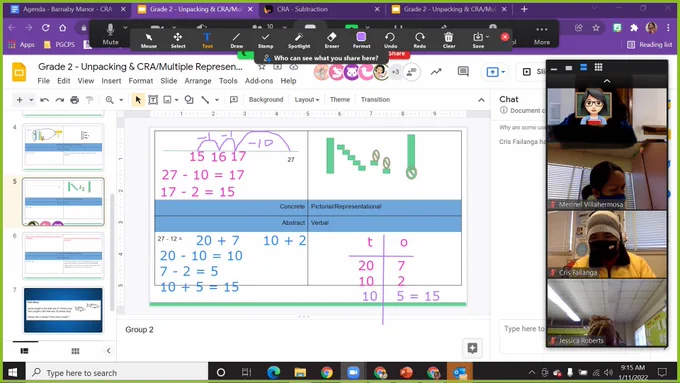The height and width of the screenshot is (383, 680).
Task: Choose the select cursor tool
Action: (x=138, y=100)
